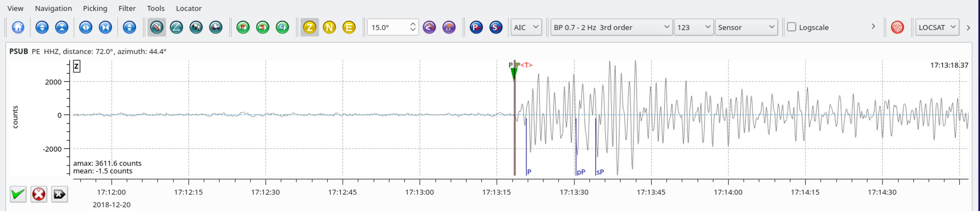Increase the 15.0° distance value
Image resolution: width=980 pixels, height=211 pixels.
pyautogui.click(x=413, y=24)
